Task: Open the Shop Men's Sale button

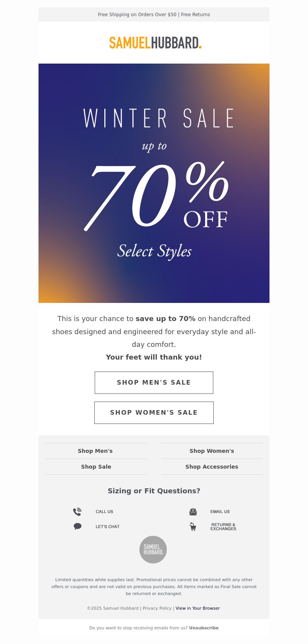Action: click(x=154, y=383)
